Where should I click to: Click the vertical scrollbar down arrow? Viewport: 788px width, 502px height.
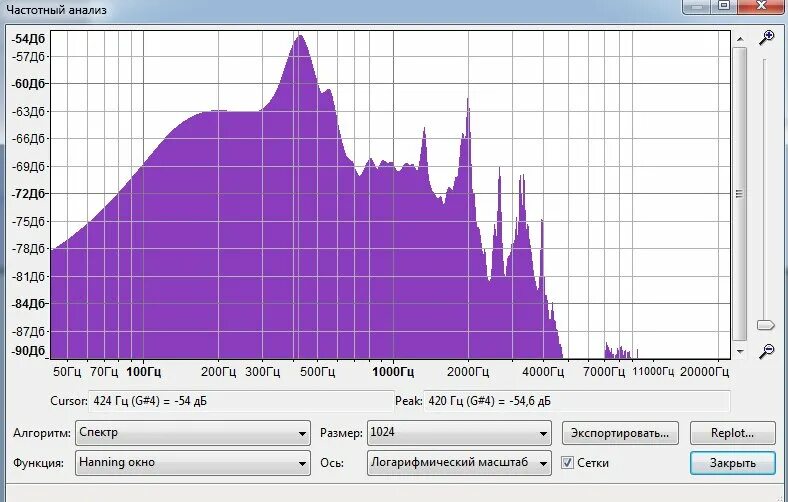[x=740, y=352]
